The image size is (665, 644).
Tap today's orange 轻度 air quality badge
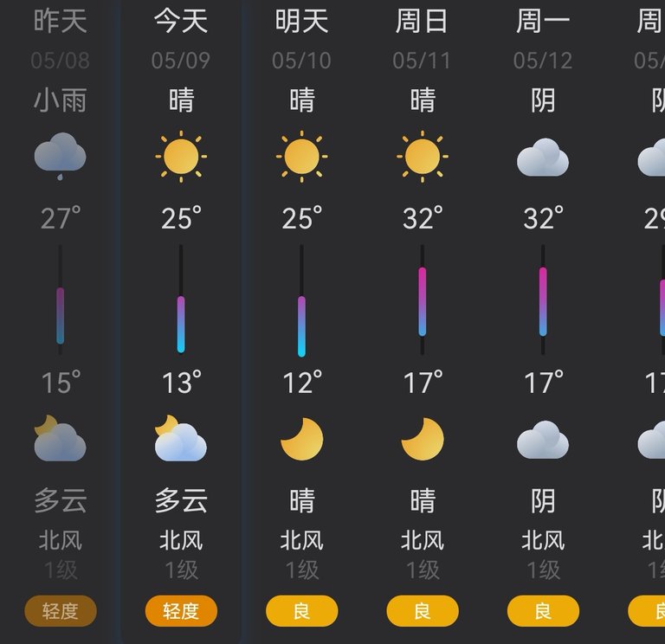[181, 611]
